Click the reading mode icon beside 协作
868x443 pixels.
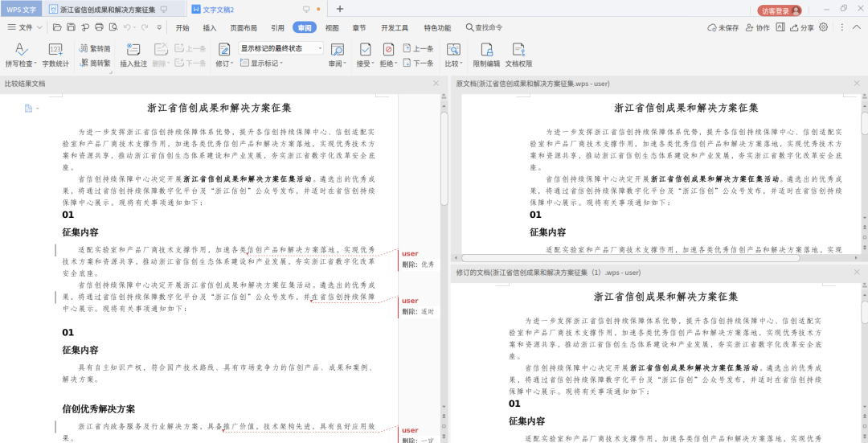pos(780,27)
